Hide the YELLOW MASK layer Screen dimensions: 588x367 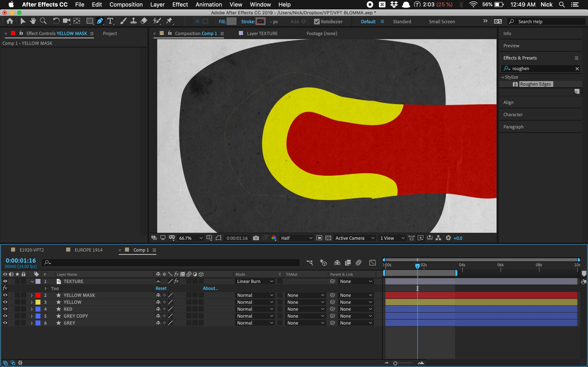(x=5, y=295)
